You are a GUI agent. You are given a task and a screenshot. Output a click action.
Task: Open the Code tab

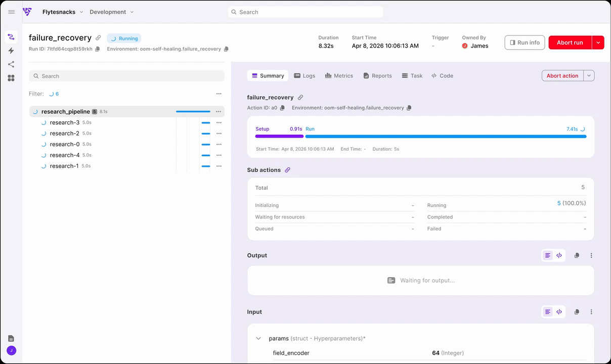pyautogui.click(x=442, y=76)
